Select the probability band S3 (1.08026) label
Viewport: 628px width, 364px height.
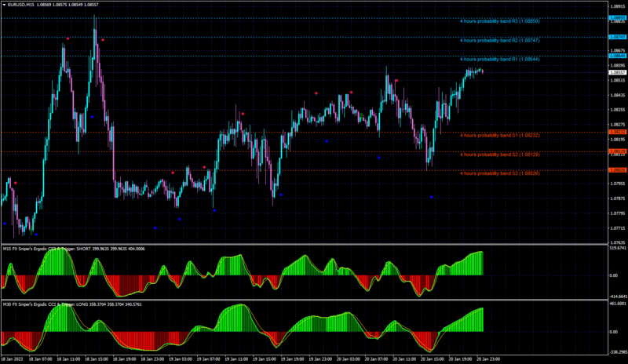pyautogui.click(x=499, y=173)
